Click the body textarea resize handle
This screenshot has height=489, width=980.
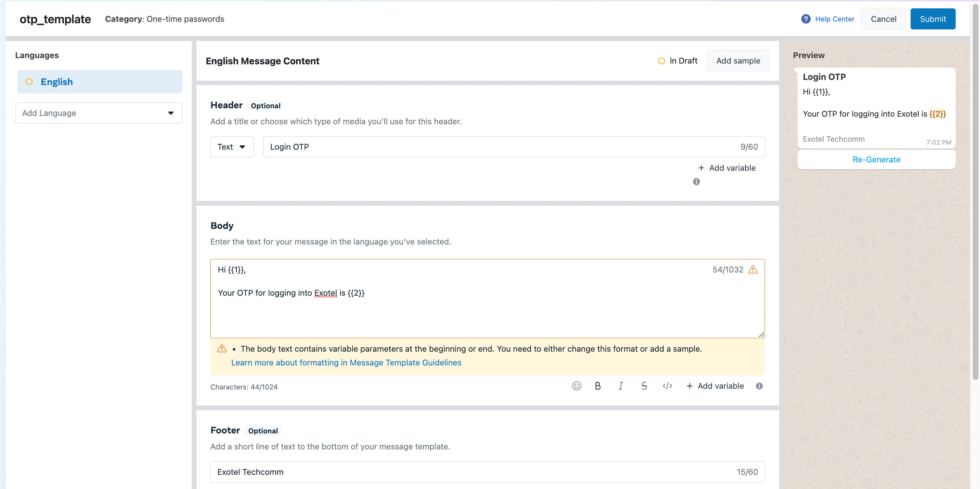tap(761, 334)
